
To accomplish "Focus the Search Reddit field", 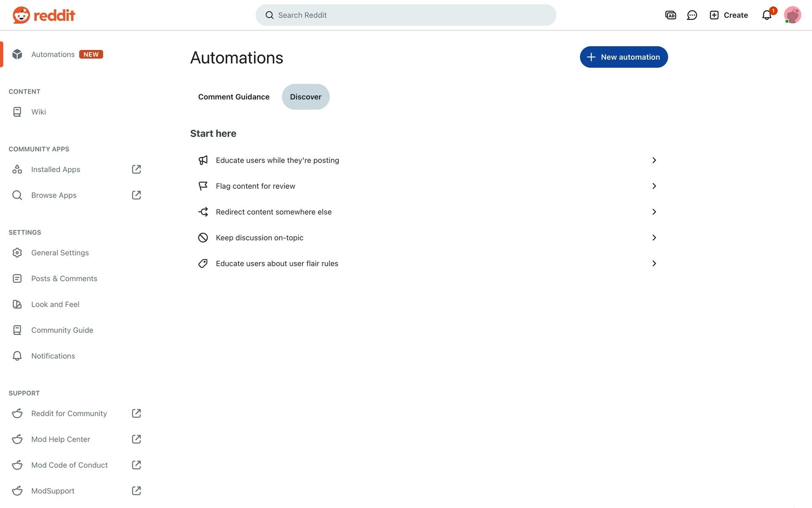I will tap(406, 15).
